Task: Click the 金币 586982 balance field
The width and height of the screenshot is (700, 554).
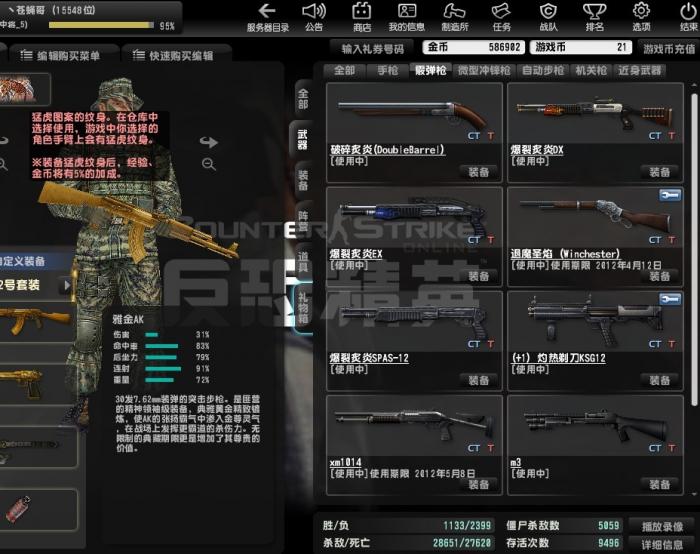Action: tap(474, 47)
